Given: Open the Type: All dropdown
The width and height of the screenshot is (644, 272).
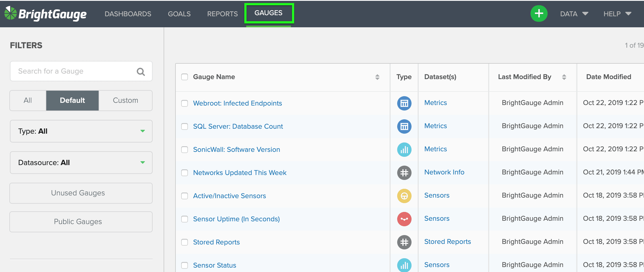Looking at the screenshot, I should [81, 131].
